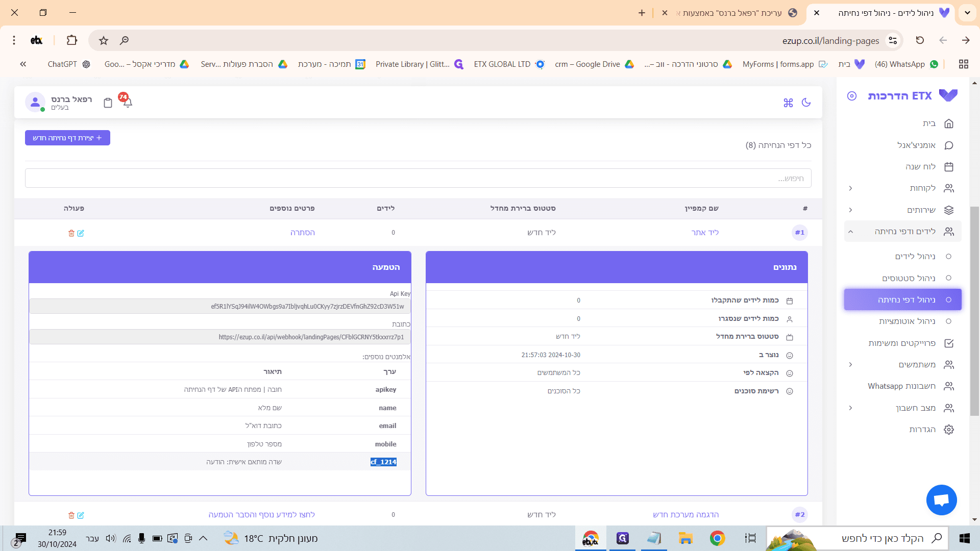Image resolution: width=980 pixels, height=551 pixels.
Task: Open notifications bell with 74 badge
Action: point(127,102)
